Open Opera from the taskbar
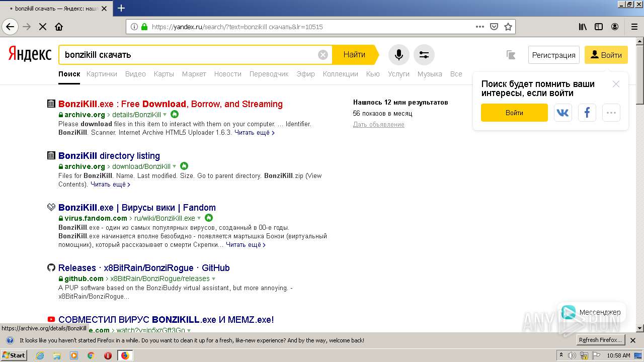The image size is (644, 362). point(108,355)
